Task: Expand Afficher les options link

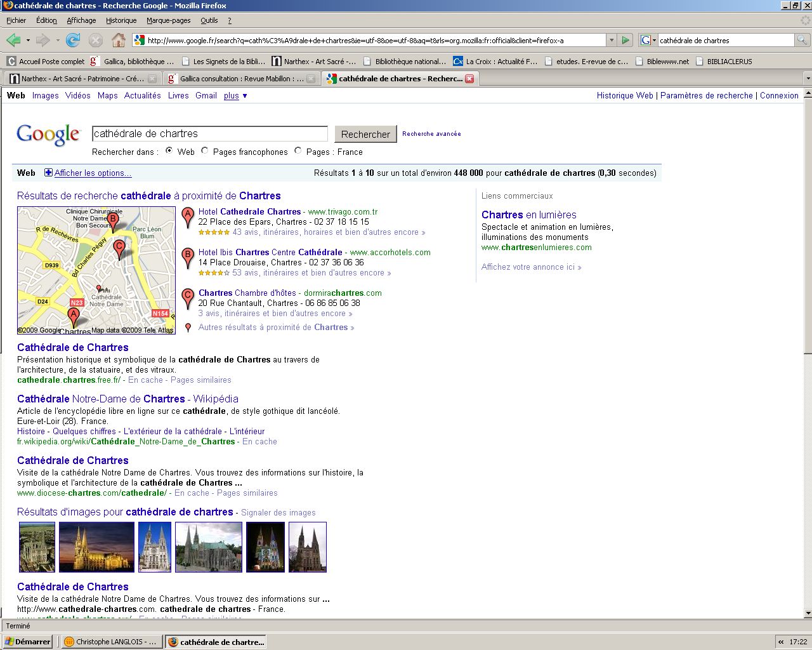Action: 93,173
